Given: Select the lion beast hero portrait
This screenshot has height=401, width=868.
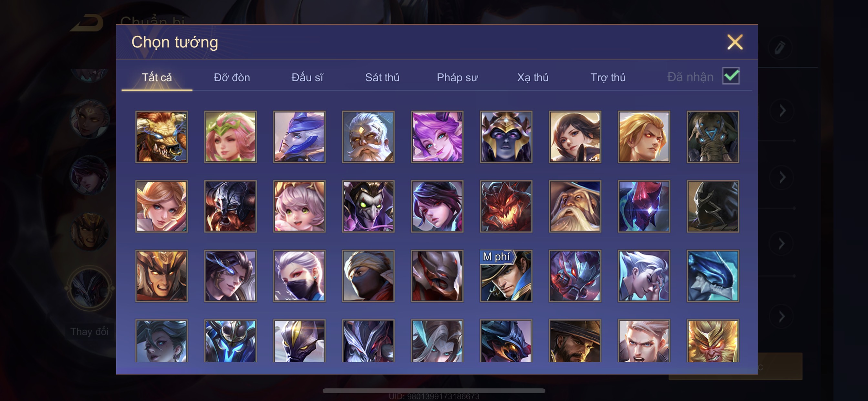Looking at the screenshot, I should point(161,137).
